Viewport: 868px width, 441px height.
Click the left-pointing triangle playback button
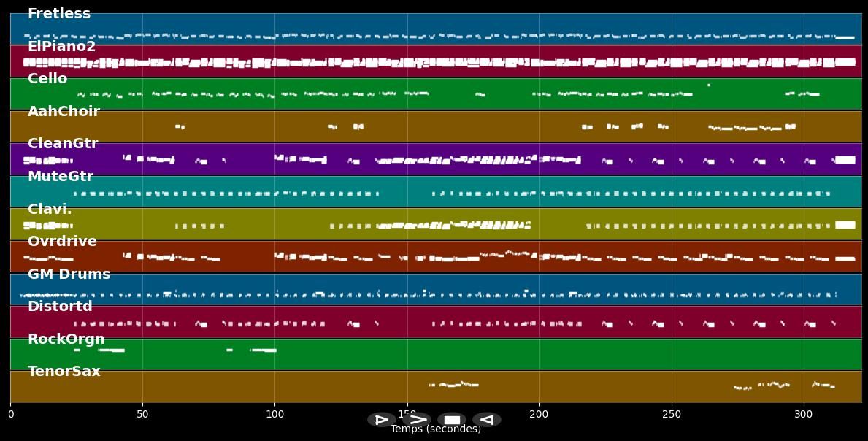[x=487, y=420]
